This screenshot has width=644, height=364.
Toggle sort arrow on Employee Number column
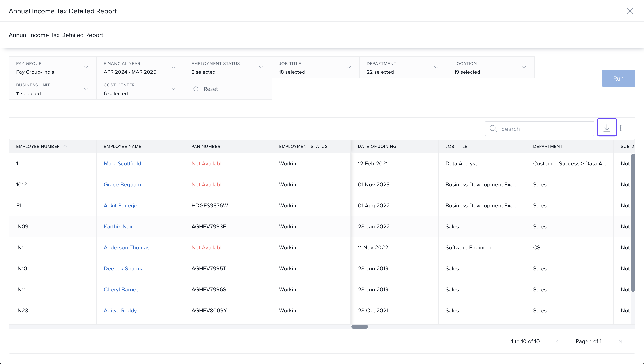pos(65,147)
